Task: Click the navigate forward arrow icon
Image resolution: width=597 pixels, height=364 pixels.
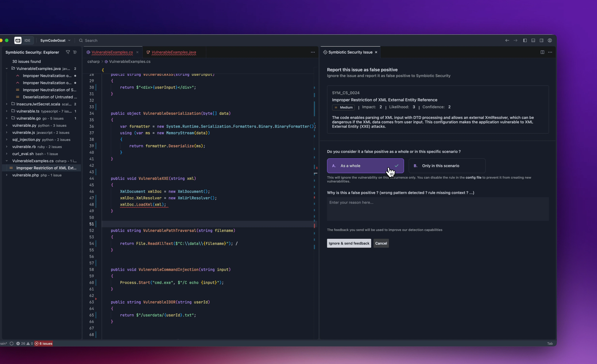Action: point(516,40)
